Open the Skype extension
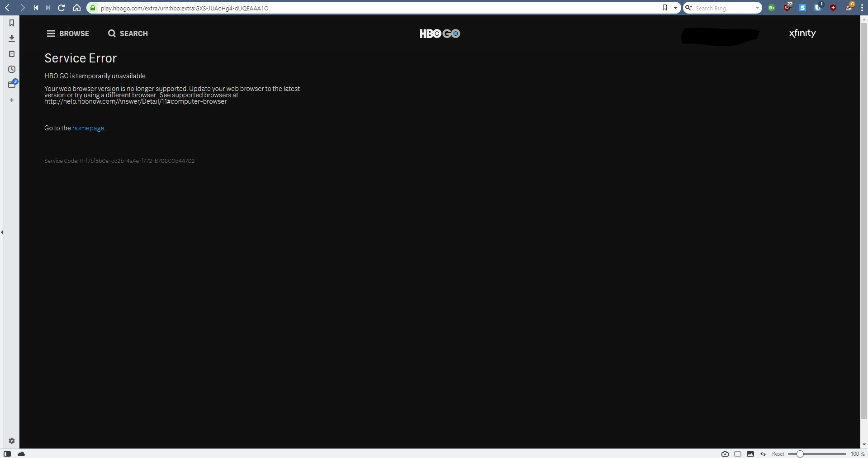Viewport: 868px width, 458px height. pos(802,7)
